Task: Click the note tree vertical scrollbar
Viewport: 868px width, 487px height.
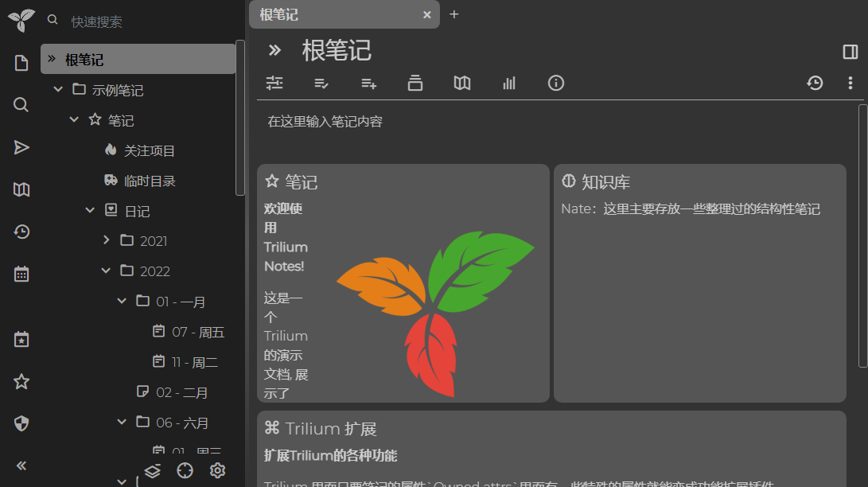Action: (x=240, y=117)
